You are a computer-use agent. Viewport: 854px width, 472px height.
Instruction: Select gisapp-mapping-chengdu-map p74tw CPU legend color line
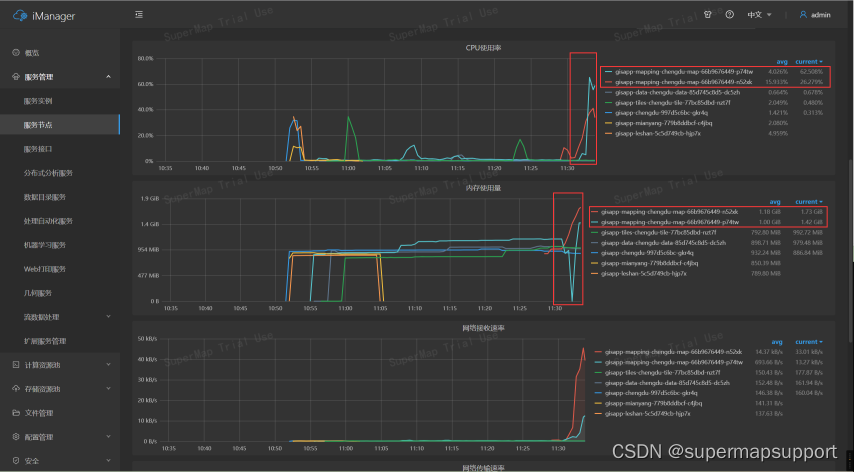pos(607,72)
